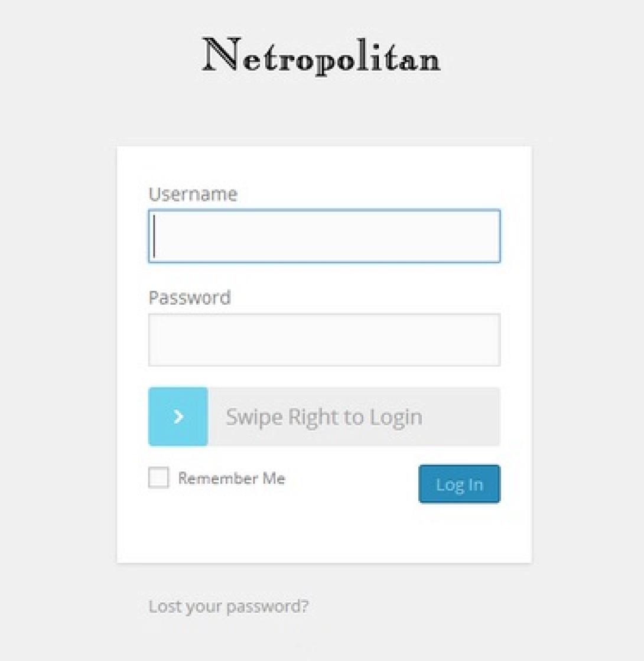Click the white arrow on the swipe handle
644x661 pixels.
pos(178,417)
